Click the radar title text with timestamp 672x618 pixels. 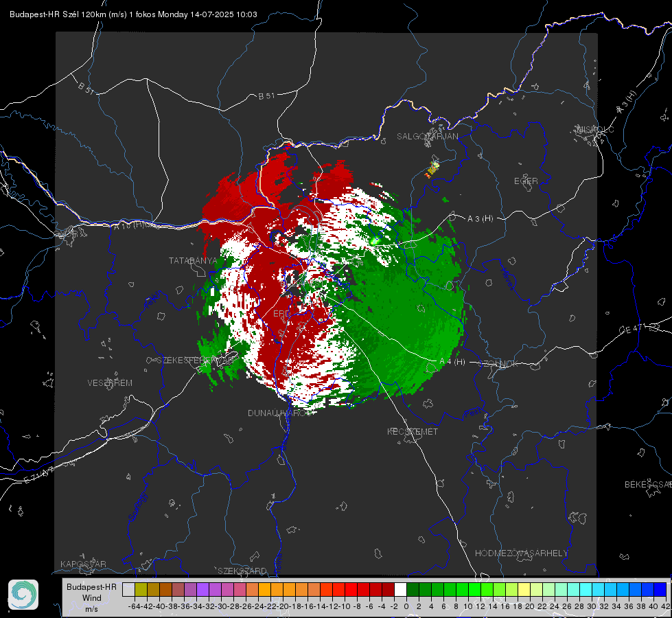pos(133,14)
